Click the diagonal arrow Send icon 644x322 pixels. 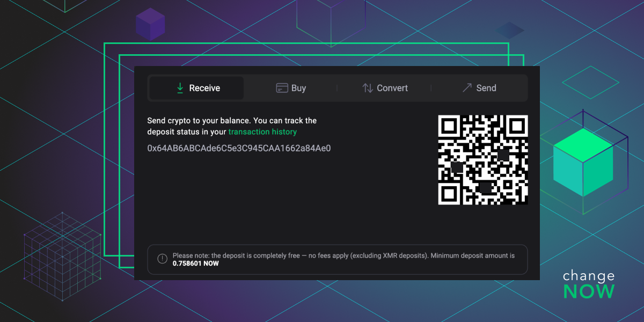[x=467, y=88]
